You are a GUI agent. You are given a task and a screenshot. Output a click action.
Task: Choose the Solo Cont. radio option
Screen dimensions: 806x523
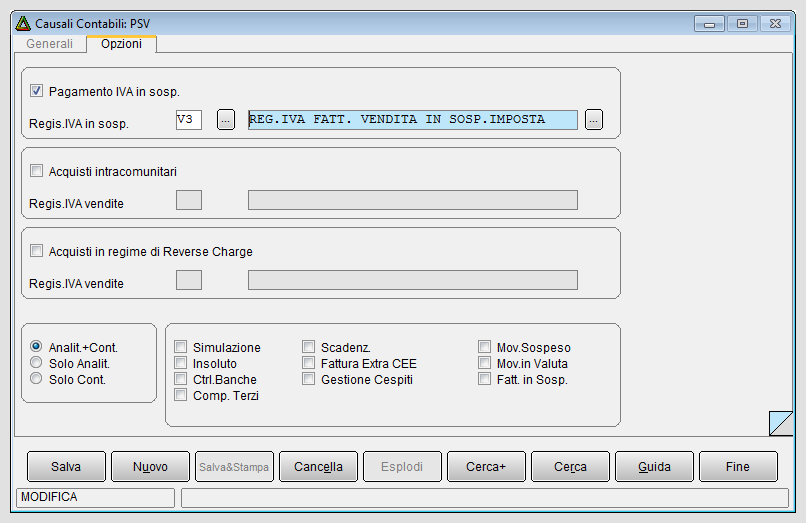coord(36,378)
